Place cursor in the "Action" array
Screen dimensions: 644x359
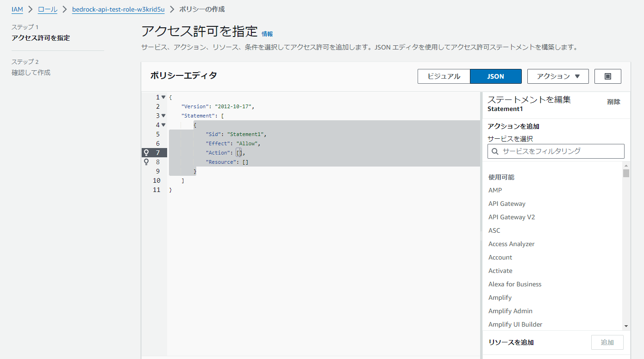click(x=239, y=153)
